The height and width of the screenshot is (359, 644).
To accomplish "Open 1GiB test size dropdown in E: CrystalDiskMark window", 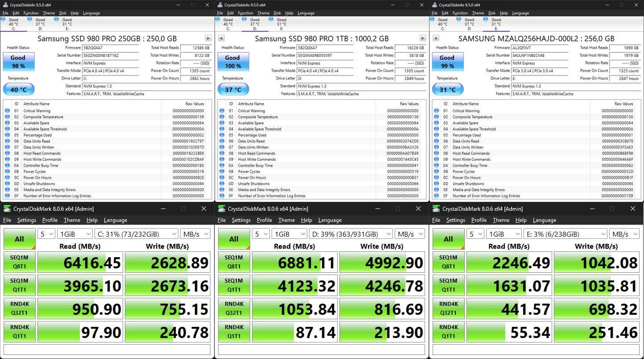I will tap(504, 234).
